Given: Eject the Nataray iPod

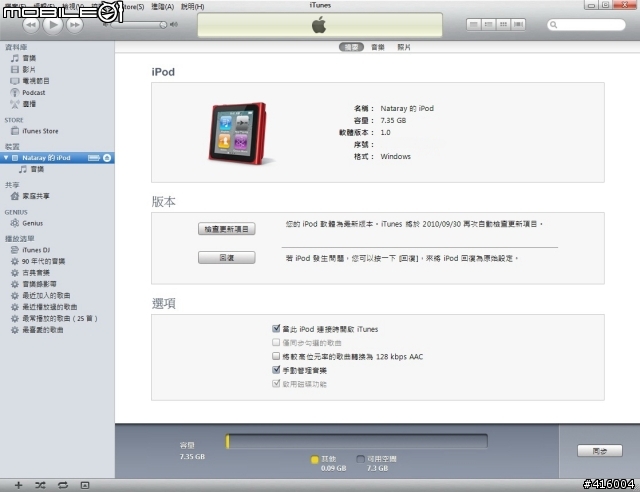Looking at the screenshot, I should pos(107,158).
